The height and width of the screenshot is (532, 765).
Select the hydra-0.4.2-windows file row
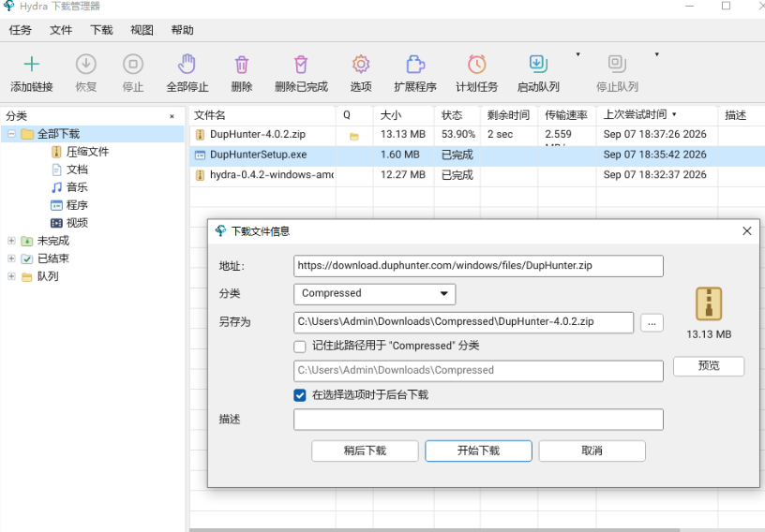coord(477,175)
